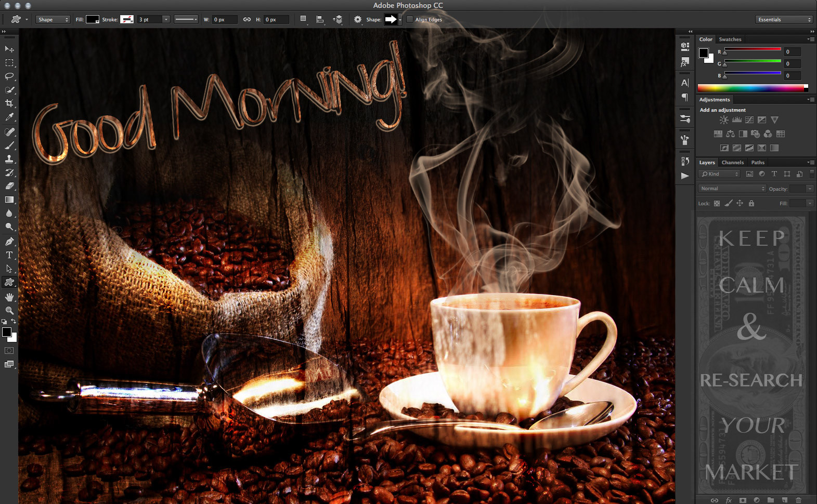817x504 pixels.
Task: Toggle lock all
Action: click(x=751, y=204)
